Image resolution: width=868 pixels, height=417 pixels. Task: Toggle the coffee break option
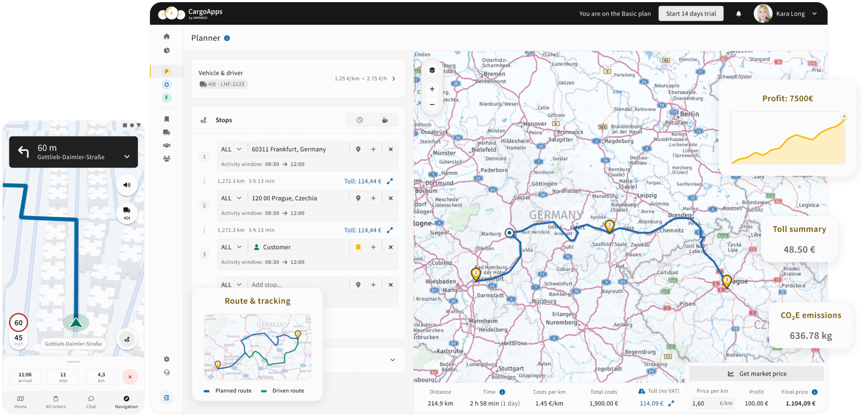pyautogui.click(x=385, y=120)
